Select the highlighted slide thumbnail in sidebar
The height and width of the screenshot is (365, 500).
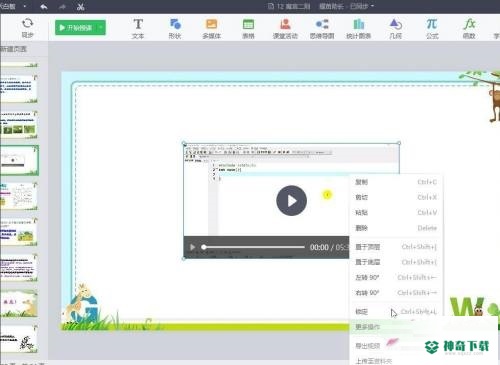point(19,160)
